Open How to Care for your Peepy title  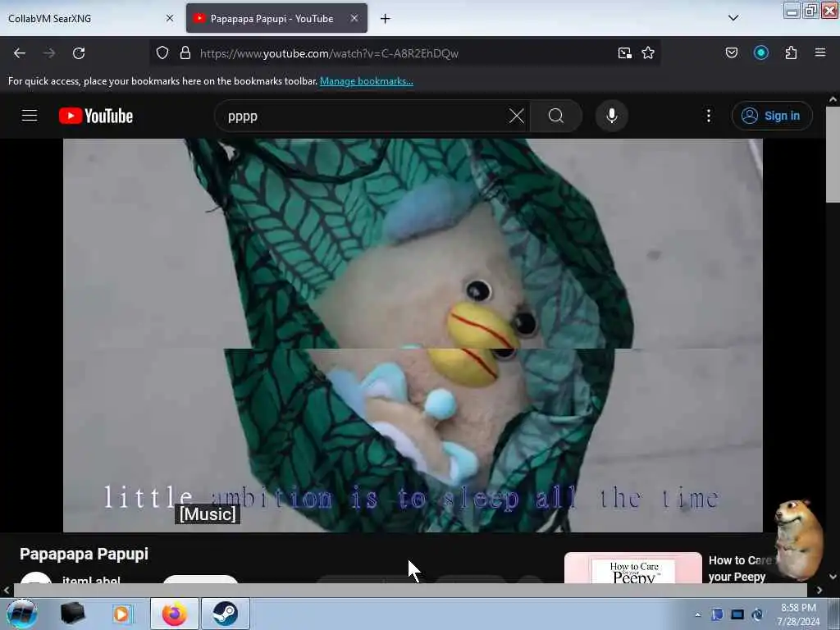coord(739,568)
